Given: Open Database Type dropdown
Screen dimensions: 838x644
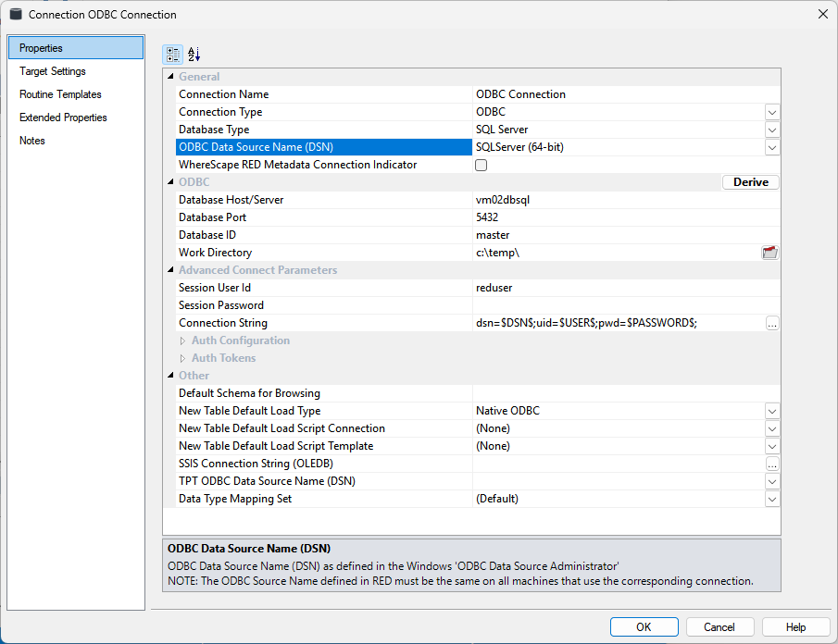Looking at the screenshot, I should [x=771, y=130].
